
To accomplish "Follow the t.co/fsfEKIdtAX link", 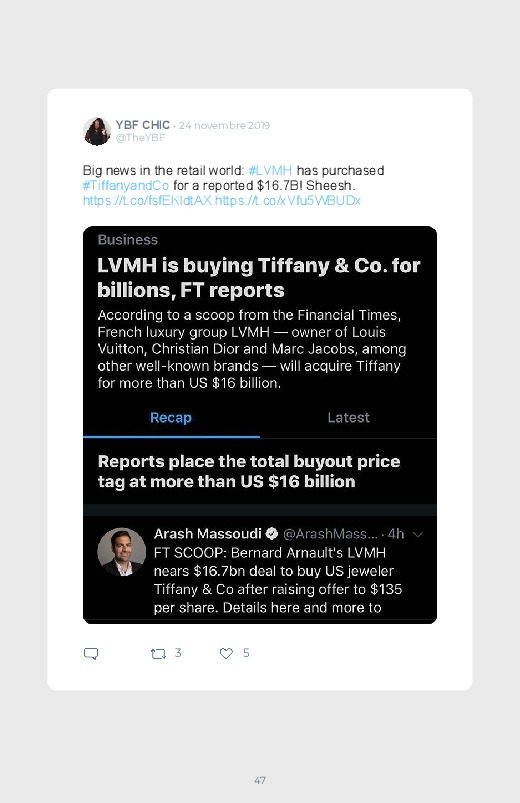I will [147, 200].
